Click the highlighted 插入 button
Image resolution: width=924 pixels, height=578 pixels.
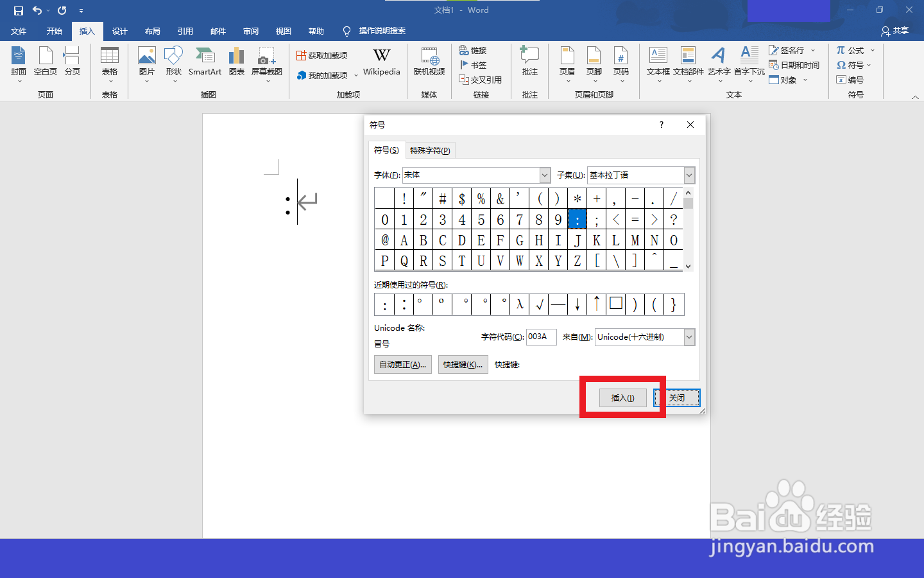[622, 398]
